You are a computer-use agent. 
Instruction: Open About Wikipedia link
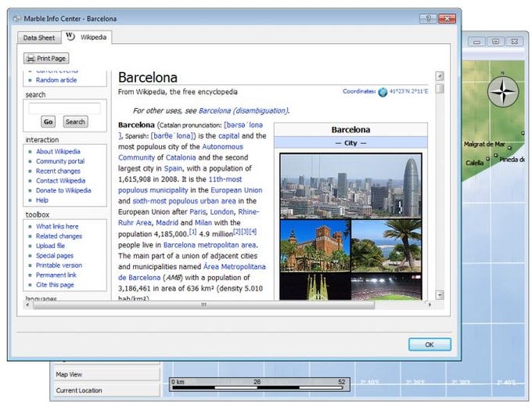pos(58,151)
